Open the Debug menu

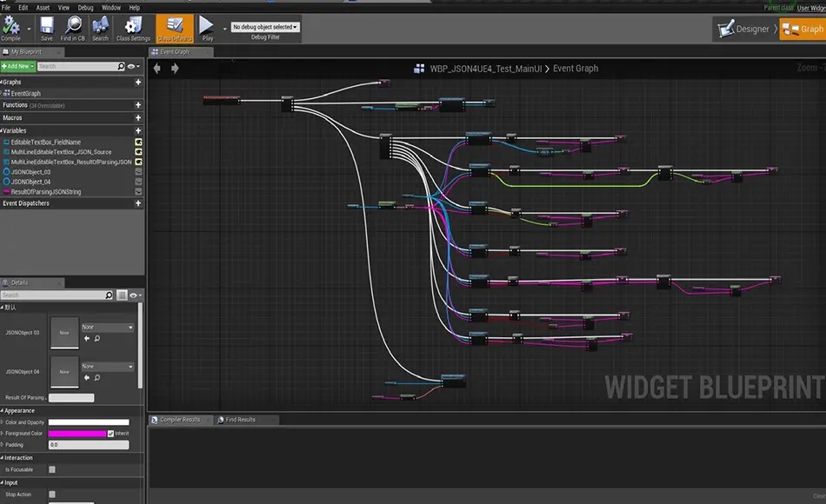click(x=85, y=7)
